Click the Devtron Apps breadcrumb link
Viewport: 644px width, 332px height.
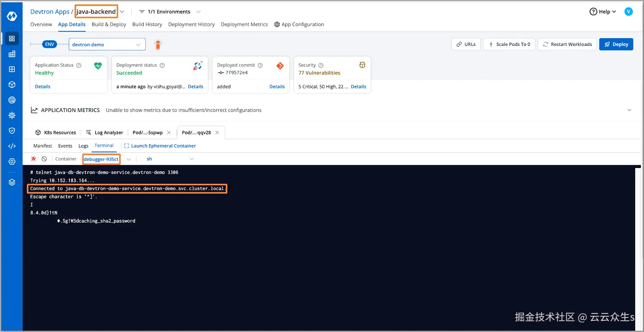[x=50, y=12]
